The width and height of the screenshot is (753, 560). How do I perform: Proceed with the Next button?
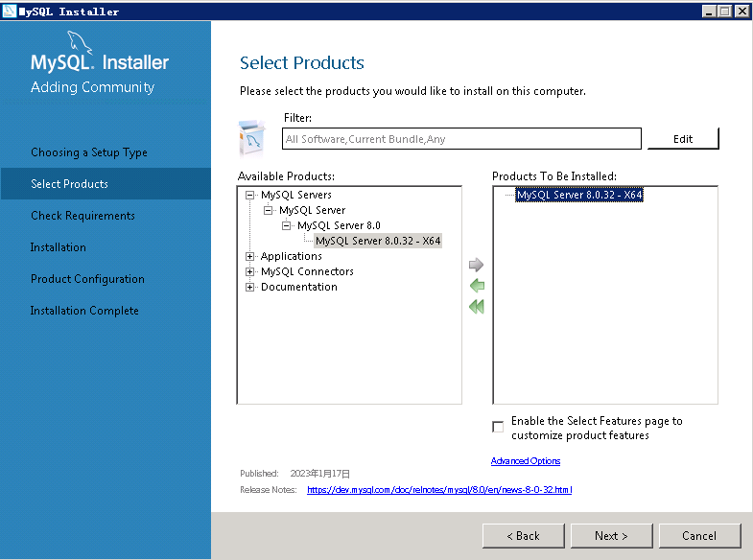tap(611, 535)
